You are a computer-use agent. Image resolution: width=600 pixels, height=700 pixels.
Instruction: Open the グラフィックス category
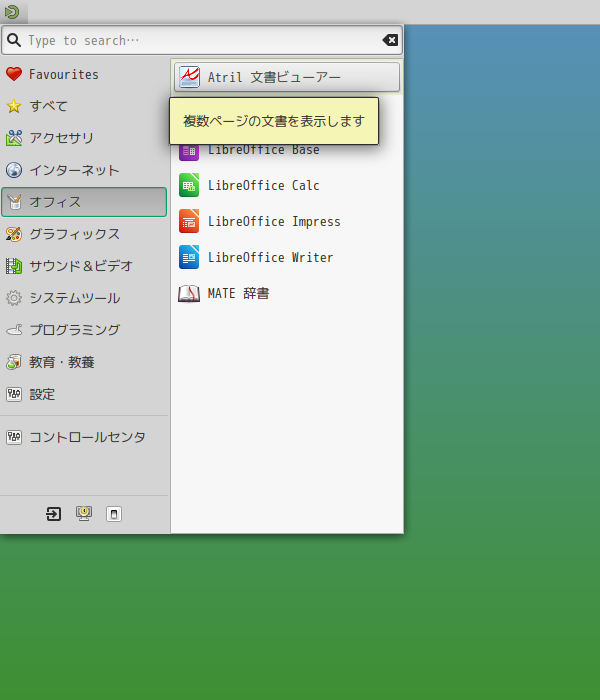[x=84, y=234]
